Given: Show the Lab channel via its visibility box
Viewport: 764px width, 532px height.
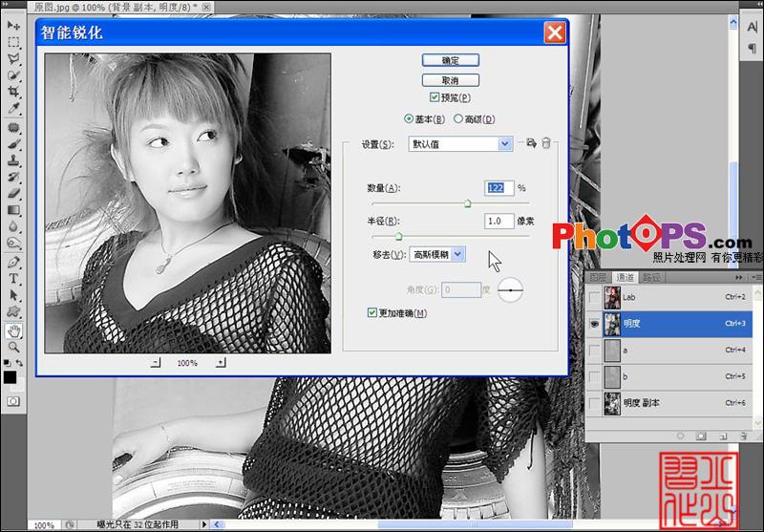Looking at the screenshot, I should (595, 298).
